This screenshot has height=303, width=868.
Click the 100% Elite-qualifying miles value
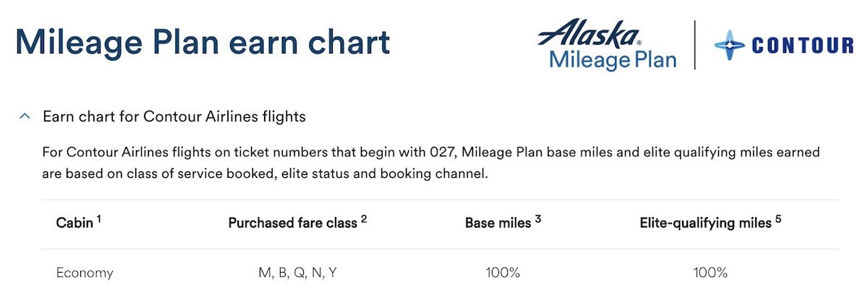point(710,273)
